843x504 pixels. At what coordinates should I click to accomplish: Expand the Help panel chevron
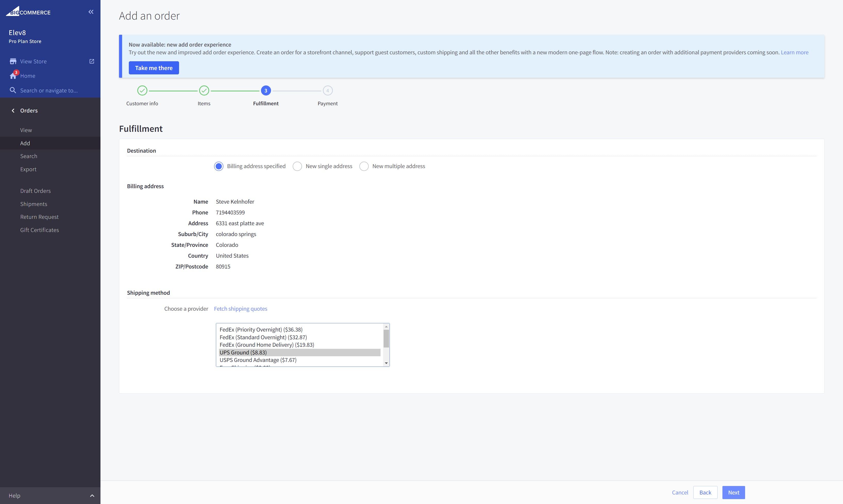[92, 496]
